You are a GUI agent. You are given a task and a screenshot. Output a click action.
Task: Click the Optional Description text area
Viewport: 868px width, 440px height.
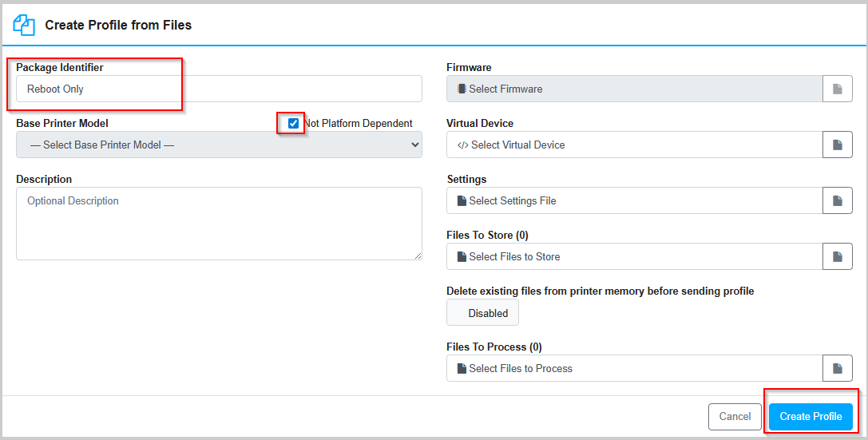[x=220, y=224]
